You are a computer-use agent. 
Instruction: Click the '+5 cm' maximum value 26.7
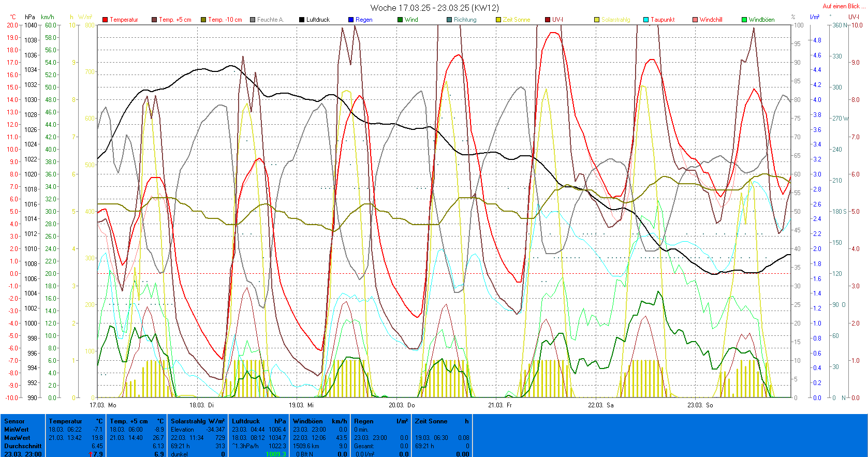tap(158, 438)
